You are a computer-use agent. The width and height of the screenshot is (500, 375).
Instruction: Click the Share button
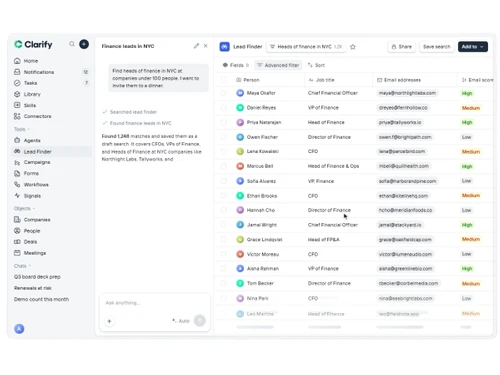tap(402, 47)
